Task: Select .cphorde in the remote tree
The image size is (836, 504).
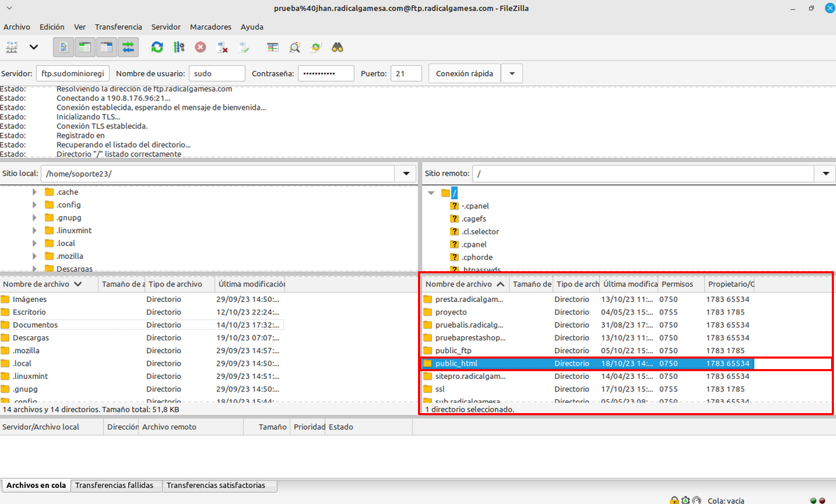Action: (477, 257)
